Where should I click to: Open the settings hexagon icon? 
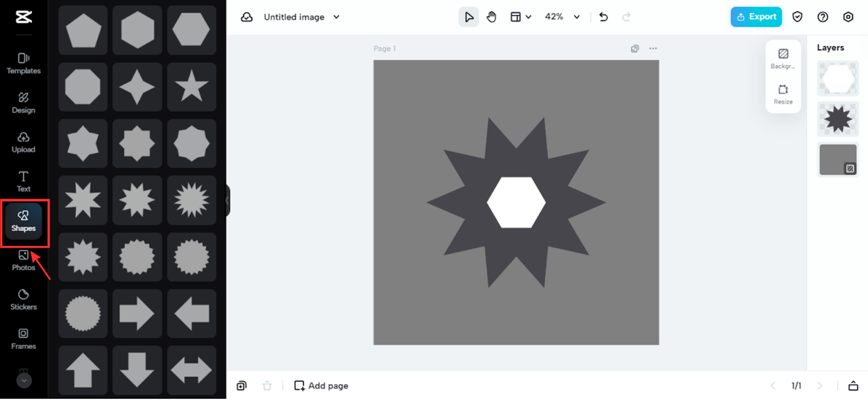click(x=848, y=17)
